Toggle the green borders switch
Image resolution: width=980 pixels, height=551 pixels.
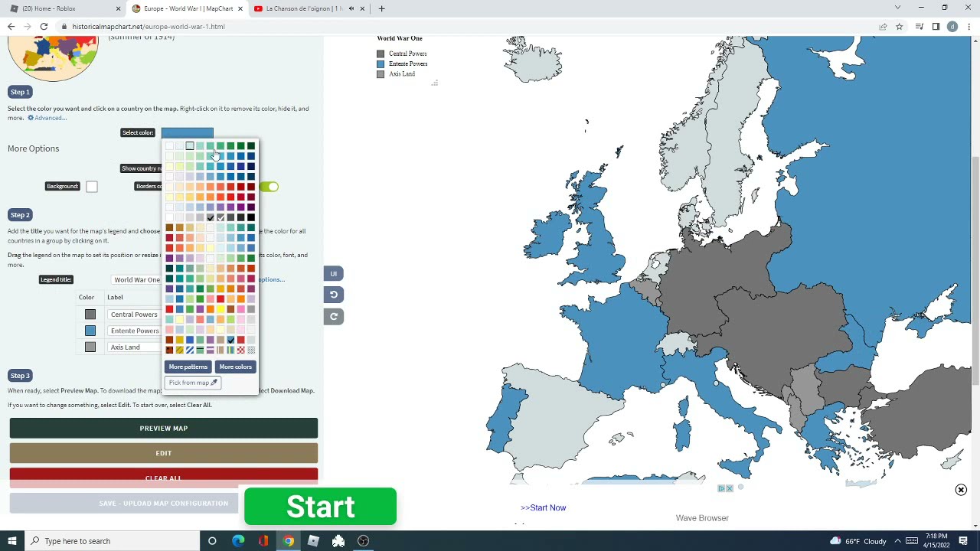pos(269,187)
